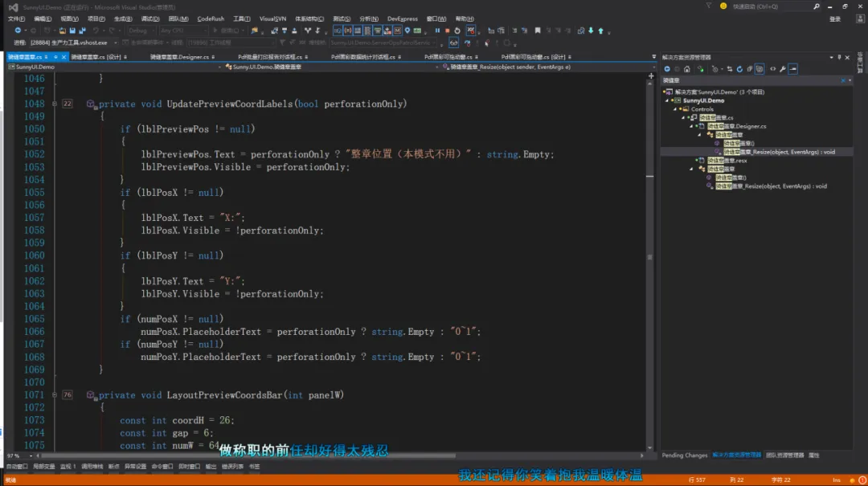
Task: Open the CodeRush menu
Action: point(211,18)
